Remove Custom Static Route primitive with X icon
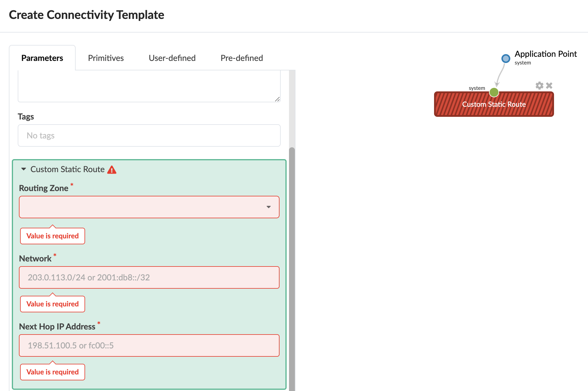588x391 pixels. (549, 85)
